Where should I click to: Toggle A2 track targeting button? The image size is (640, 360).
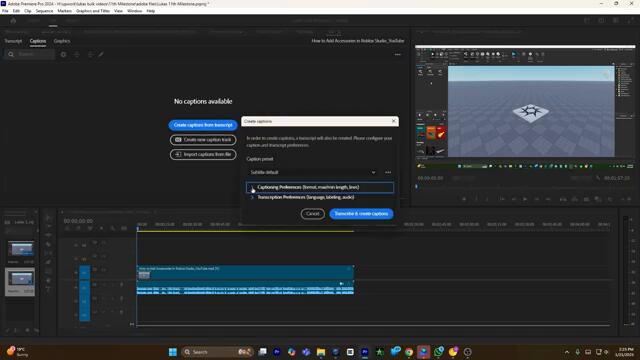click(x=84, y=301)
